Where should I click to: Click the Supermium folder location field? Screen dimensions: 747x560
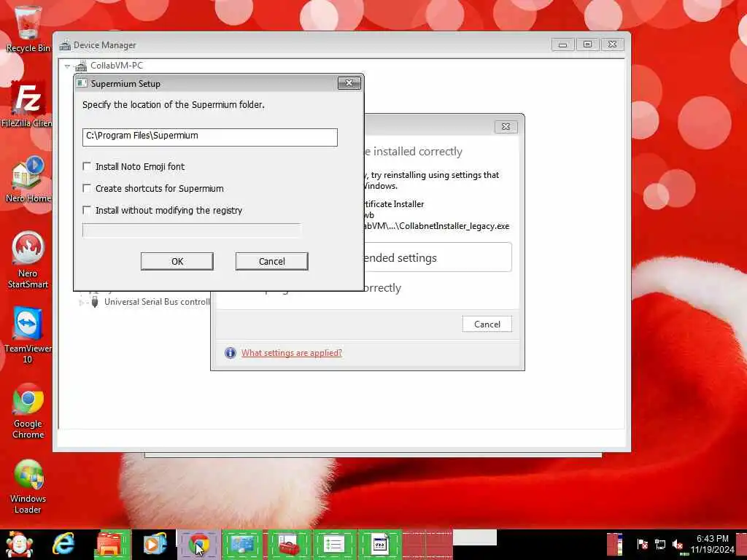pyautogui.click(x=210, y=137)
